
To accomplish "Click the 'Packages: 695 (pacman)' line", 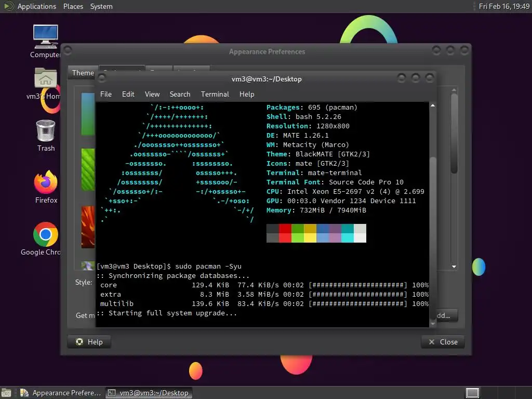I will pyautogui.click(x=312, y=108).
